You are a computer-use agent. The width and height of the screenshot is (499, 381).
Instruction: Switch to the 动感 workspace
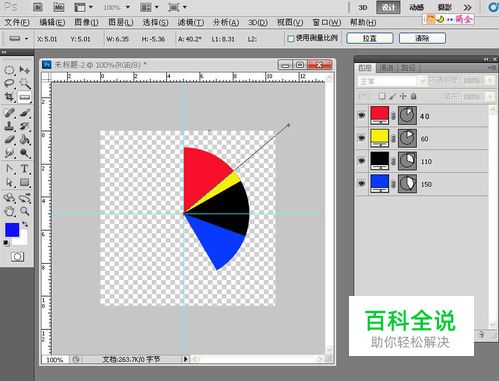pos(416,7)
